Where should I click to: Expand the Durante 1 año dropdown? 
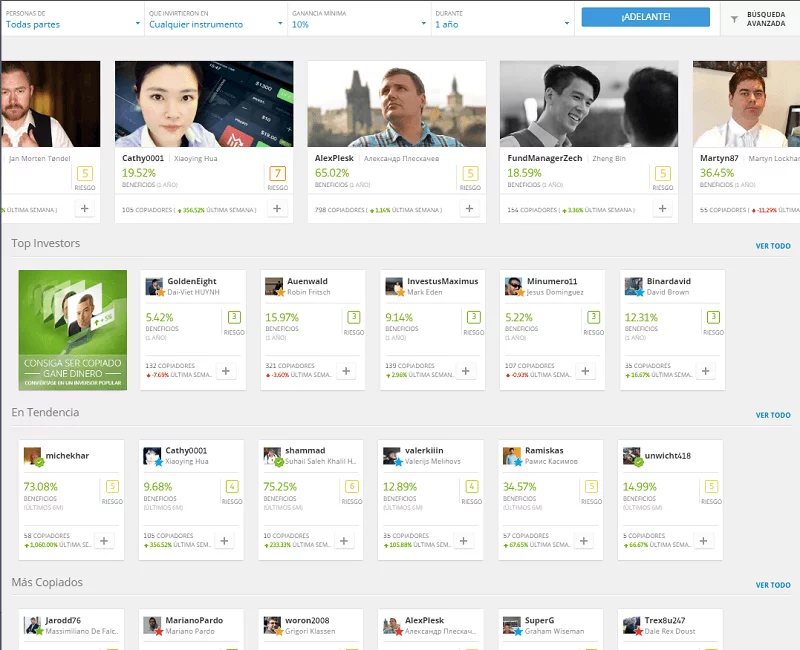502,19
